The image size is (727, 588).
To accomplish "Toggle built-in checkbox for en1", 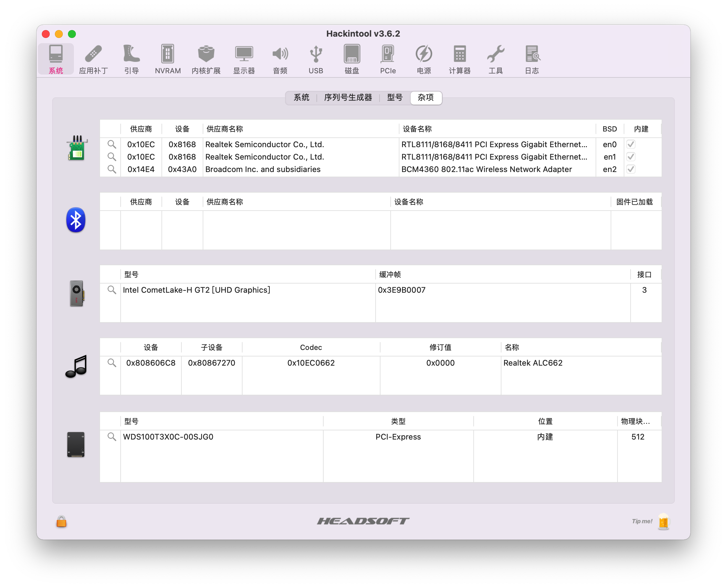I will point(631,157).
